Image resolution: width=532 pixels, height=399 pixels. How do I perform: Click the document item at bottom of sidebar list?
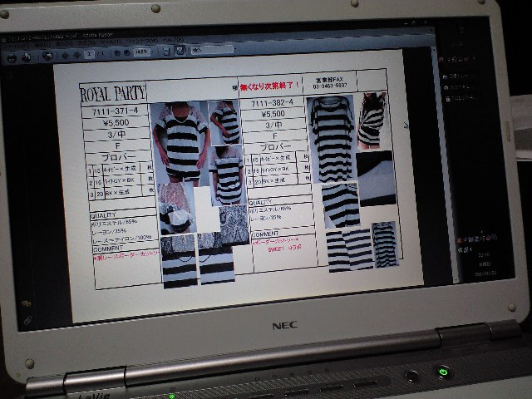459,99
